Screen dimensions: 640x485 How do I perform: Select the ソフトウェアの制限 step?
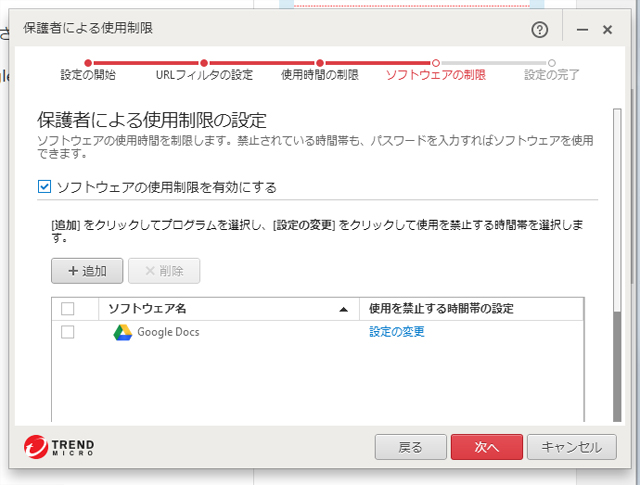point(435,74)
